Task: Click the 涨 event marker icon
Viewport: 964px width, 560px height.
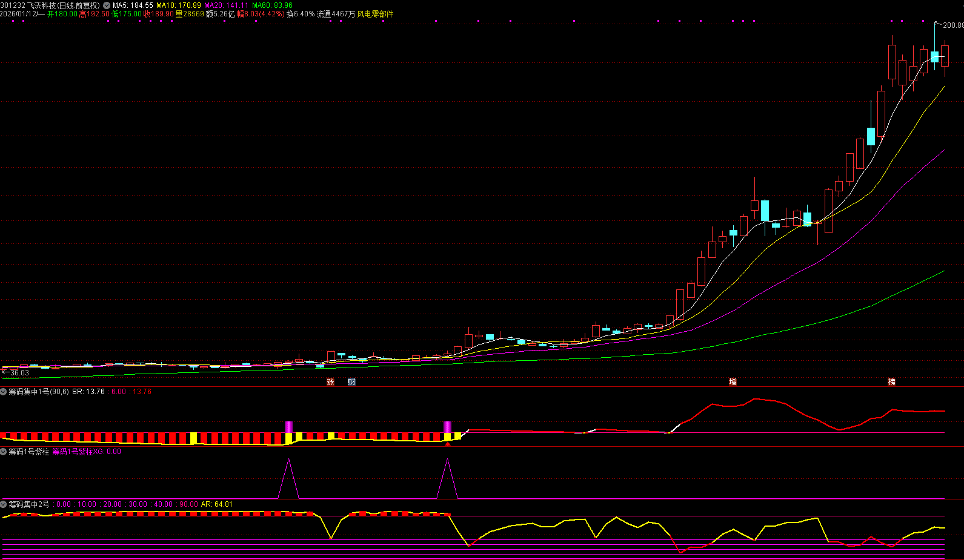Action: (330, 382)
